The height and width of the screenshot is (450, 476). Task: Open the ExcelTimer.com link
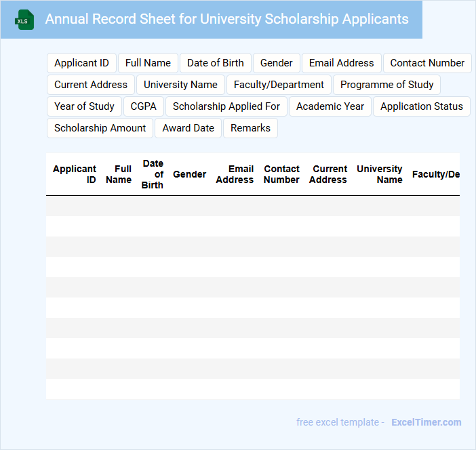(426, 422)
